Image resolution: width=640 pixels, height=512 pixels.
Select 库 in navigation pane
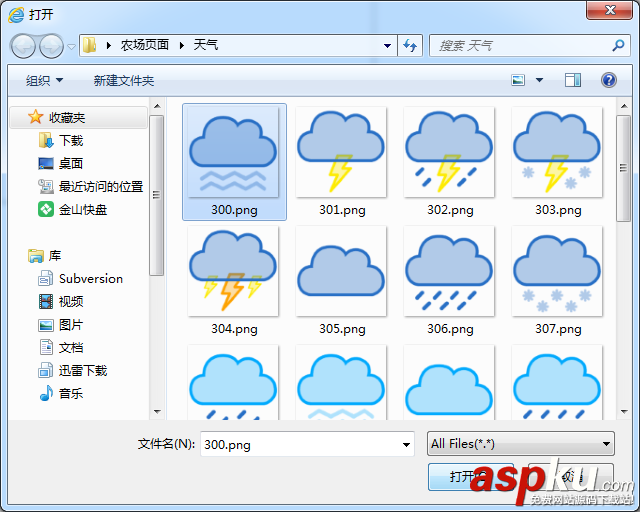click(55, 256)
